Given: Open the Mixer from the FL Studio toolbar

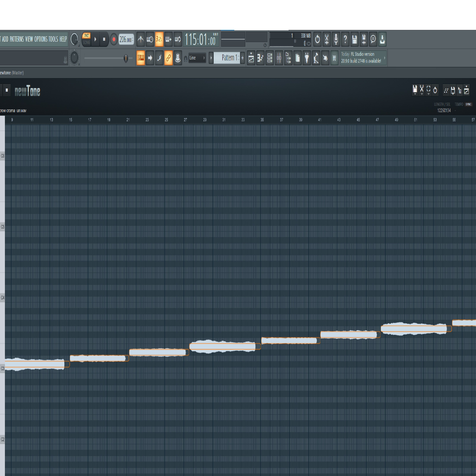Looking at the screenshot, I should tap(279, 58).
